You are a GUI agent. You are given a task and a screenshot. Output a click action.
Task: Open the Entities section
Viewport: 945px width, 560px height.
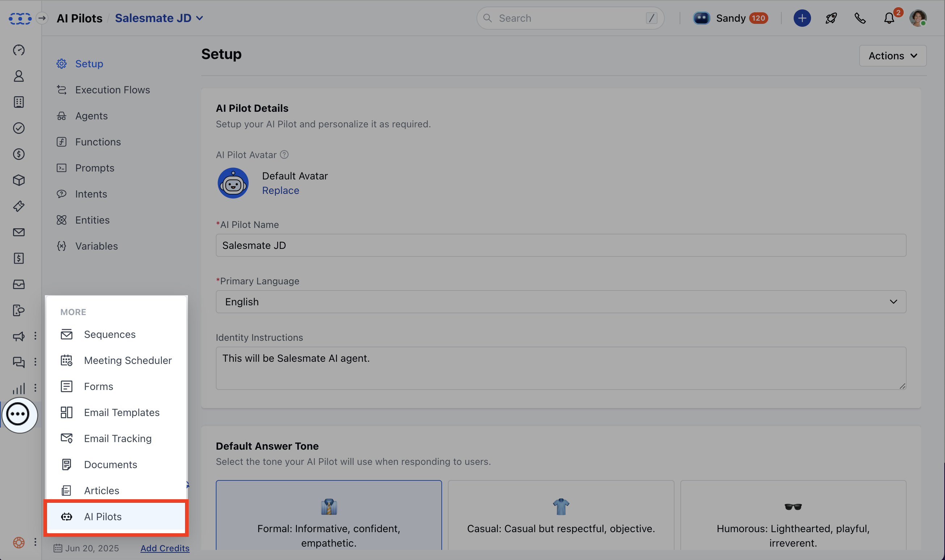(84, 220)
